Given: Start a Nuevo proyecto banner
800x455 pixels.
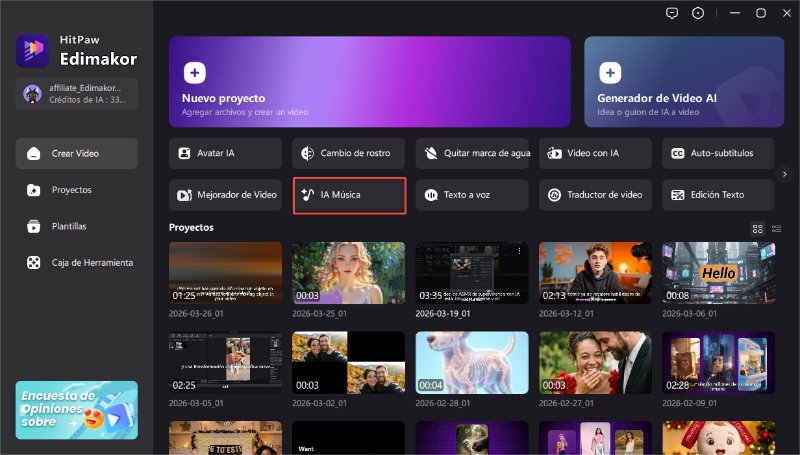Looking at the screenshot, I should [x=370, y=82].
